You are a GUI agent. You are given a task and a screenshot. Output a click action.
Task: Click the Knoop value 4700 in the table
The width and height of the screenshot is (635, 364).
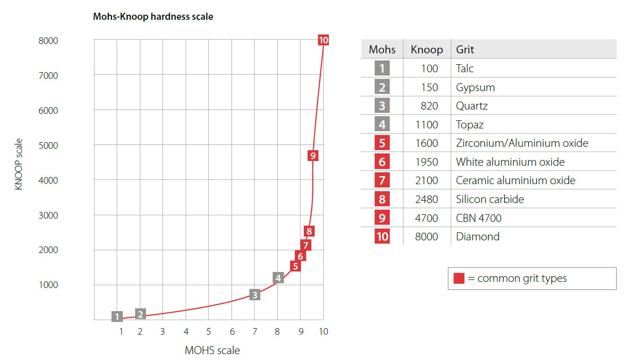click(426, 218)
